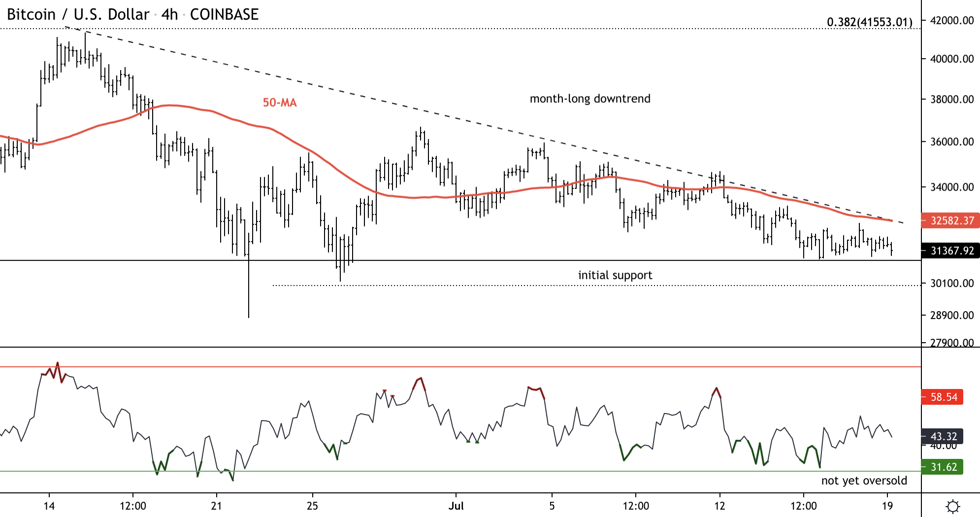The width and height of the screenshot is (980, 517).
Task: Click the 19 date marker on time axis
Action: 887,506
